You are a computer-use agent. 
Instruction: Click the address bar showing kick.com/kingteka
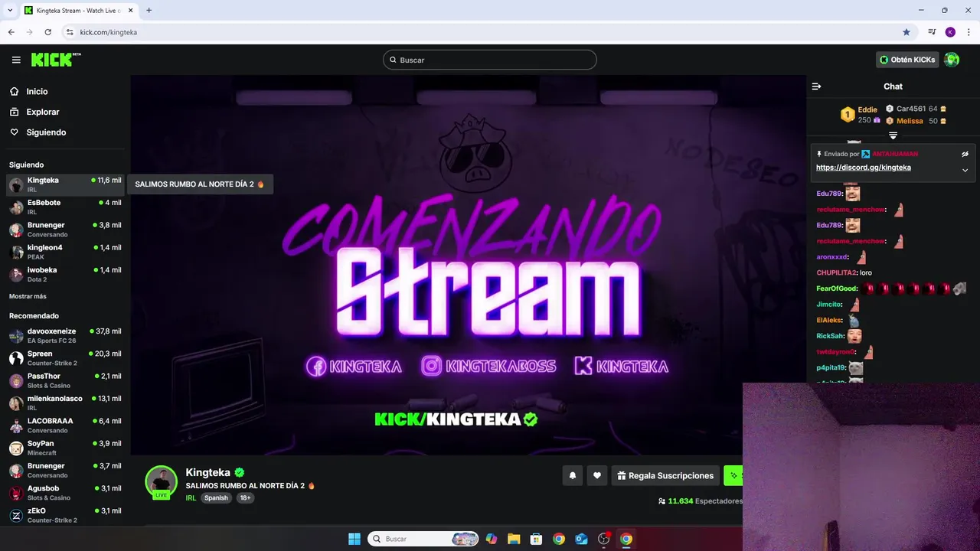click(x=490, y=32)
